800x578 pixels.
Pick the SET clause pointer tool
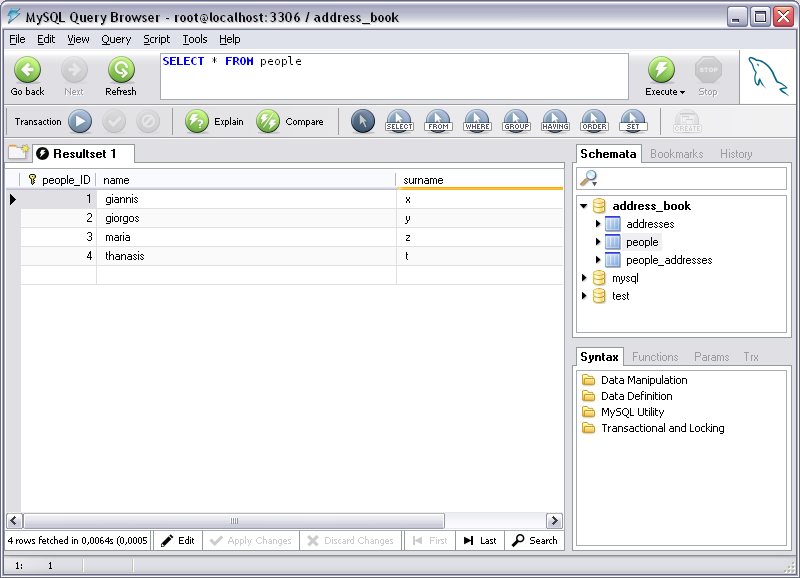click(x=633, y=121)
